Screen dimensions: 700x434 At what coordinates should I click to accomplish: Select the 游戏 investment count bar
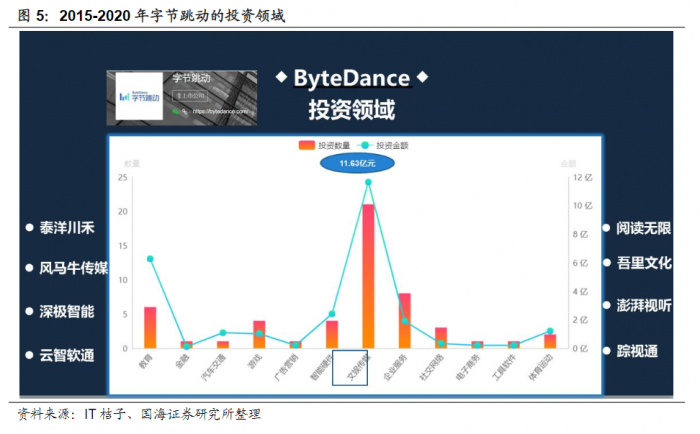click(x=259, y=334)
